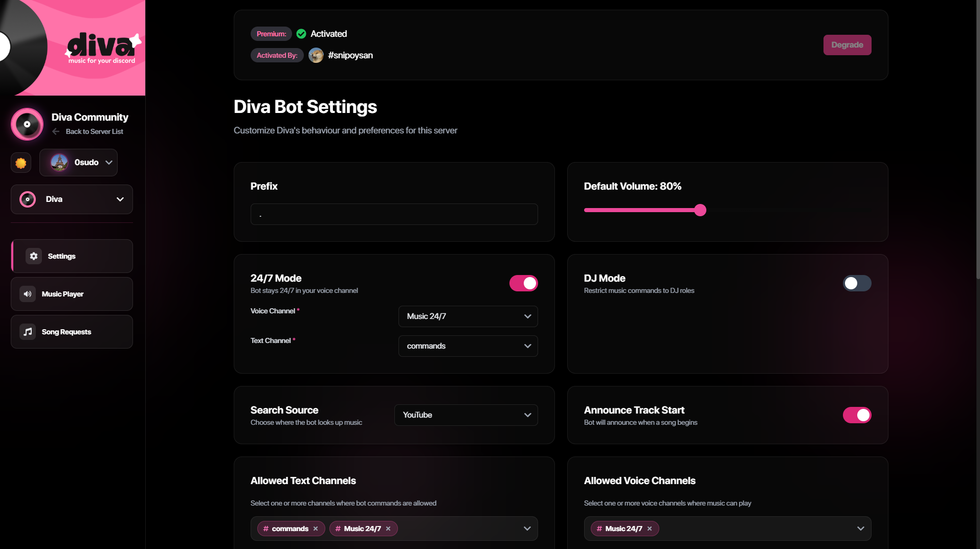
Task: Open the Voice Channel dropdown showing Music 24/7
Action: (467, 316)
